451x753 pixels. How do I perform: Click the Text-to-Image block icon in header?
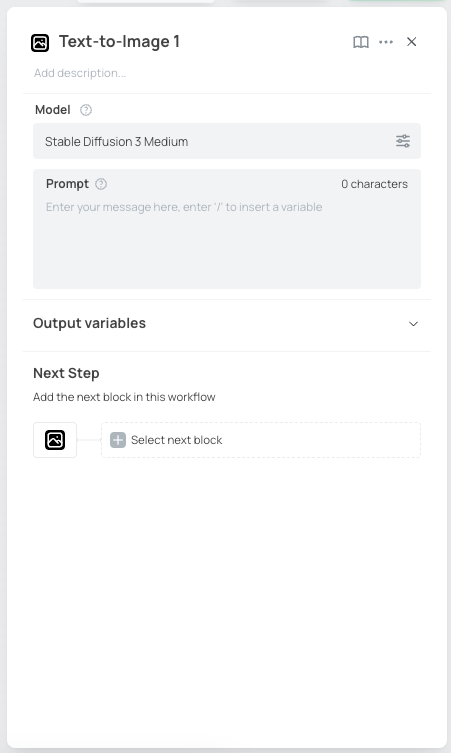40,43
